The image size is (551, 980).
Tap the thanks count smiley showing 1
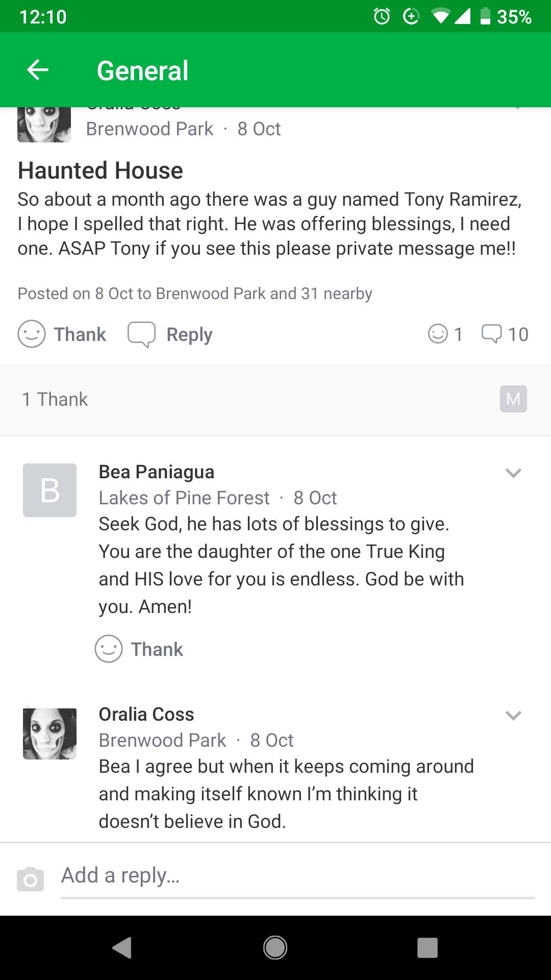pos(445,334)
